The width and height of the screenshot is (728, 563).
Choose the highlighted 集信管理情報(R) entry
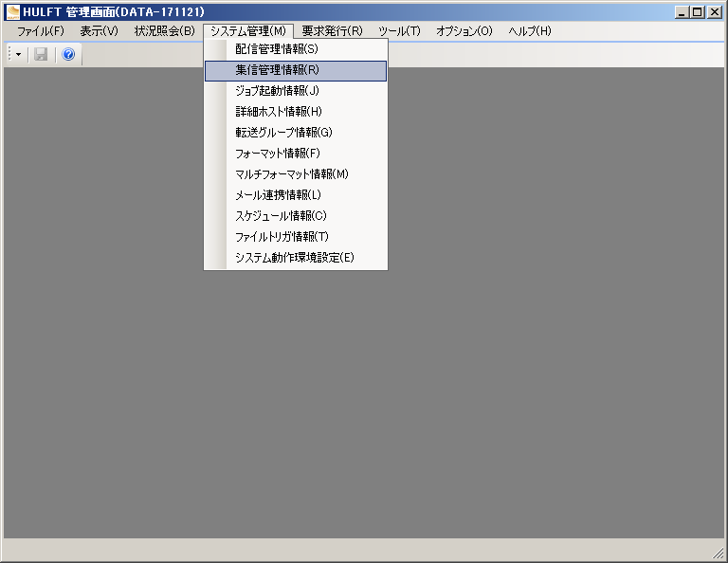tap(296, 70)
